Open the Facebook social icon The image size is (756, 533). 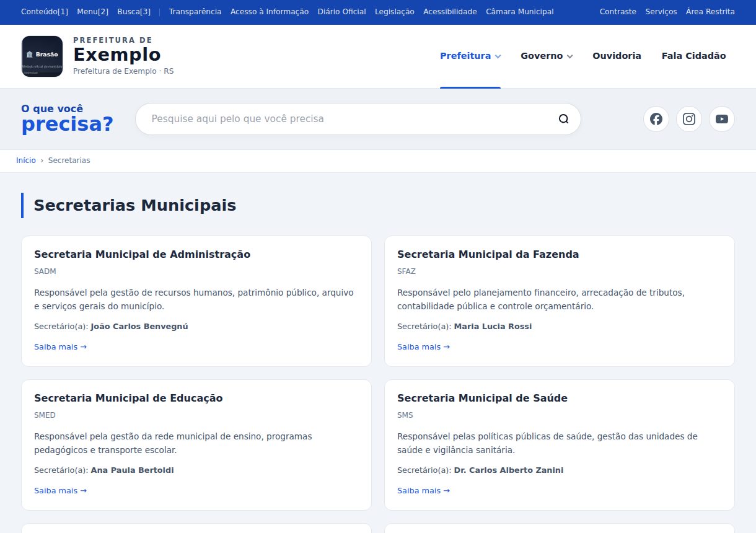656,119
